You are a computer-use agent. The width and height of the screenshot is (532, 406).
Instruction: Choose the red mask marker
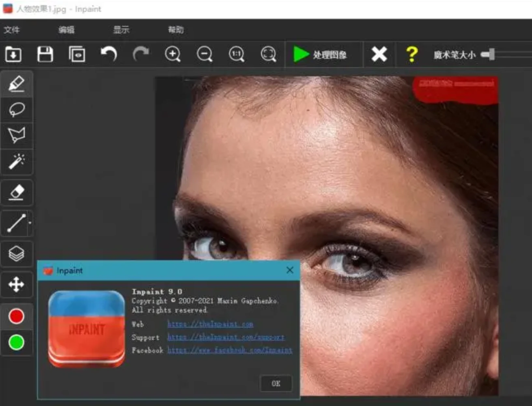(x=16, y=316)
